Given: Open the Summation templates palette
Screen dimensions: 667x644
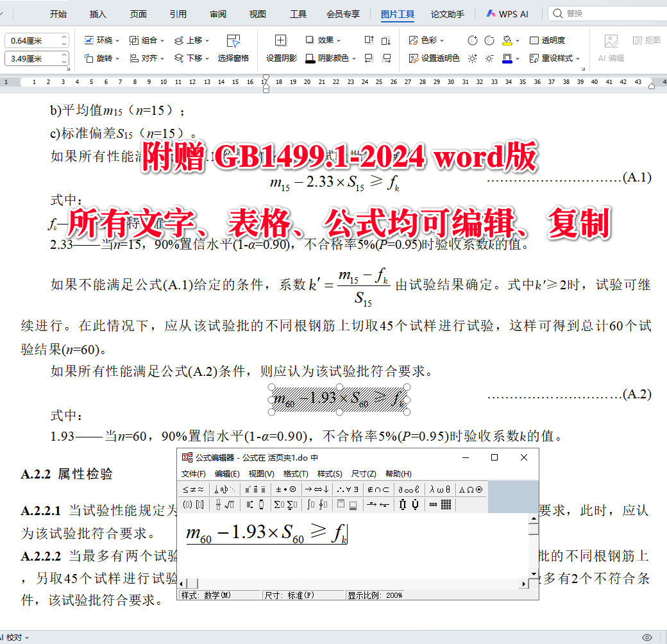Looking at the screenshot, I should coord(285,505).
